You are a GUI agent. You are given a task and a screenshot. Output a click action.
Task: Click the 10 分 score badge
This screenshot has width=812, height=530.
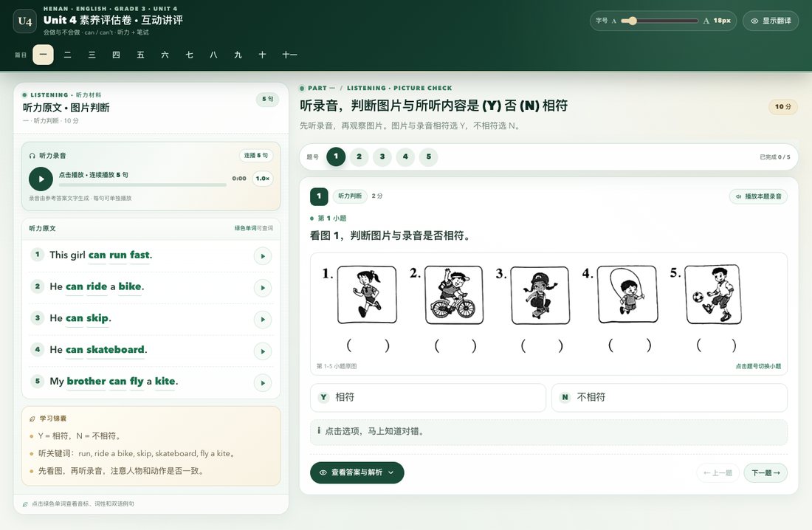point(782,107)
